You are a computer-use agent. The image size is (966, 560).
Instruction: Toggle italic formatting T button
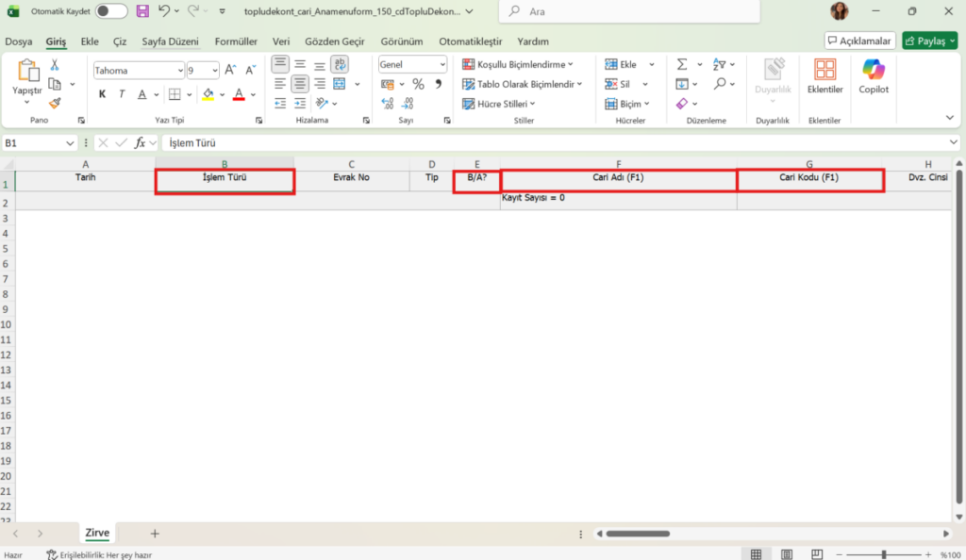click(122, 94)
